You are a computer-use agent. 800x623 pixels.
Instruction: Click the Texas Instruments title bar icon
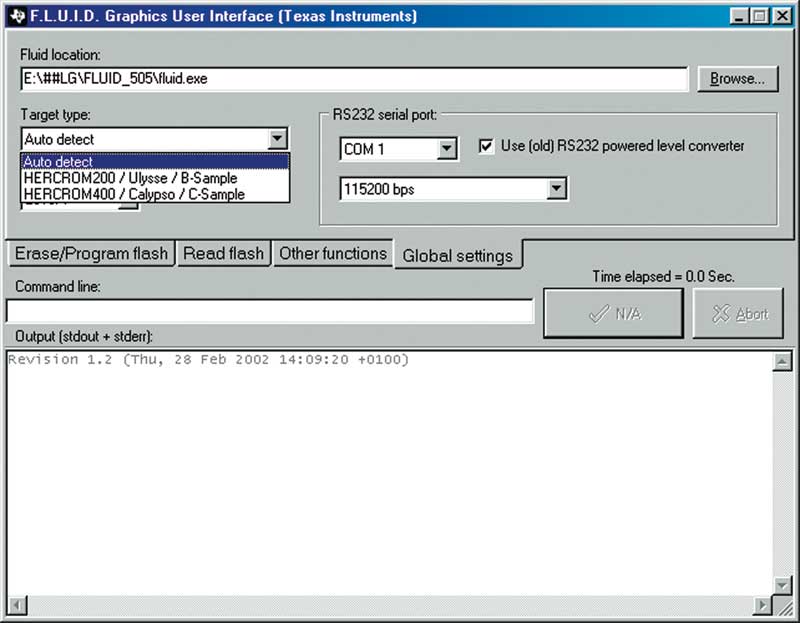[x=17, y=16]
